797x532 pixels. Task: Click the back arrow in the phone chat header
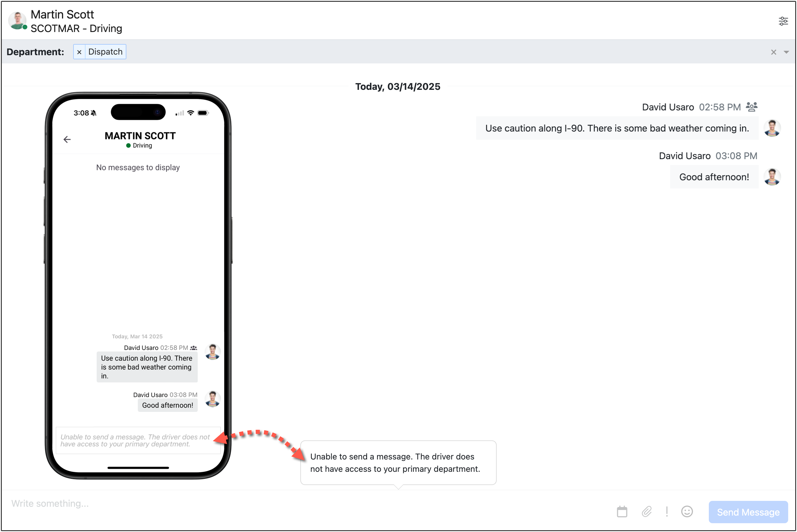[67, 139]
